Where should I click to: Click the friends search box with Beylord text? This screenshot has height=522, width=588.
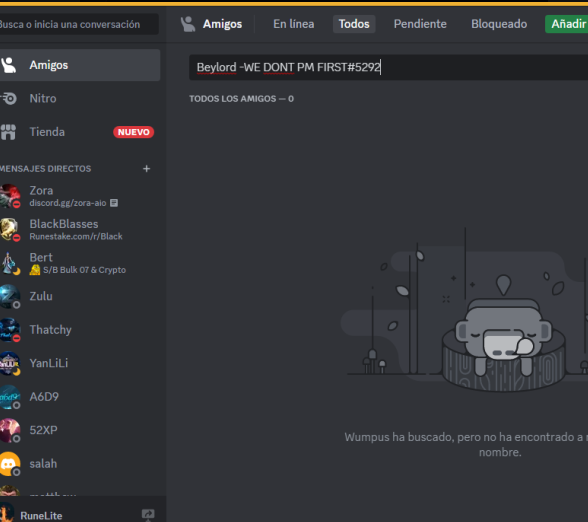[x=388, y=68]
